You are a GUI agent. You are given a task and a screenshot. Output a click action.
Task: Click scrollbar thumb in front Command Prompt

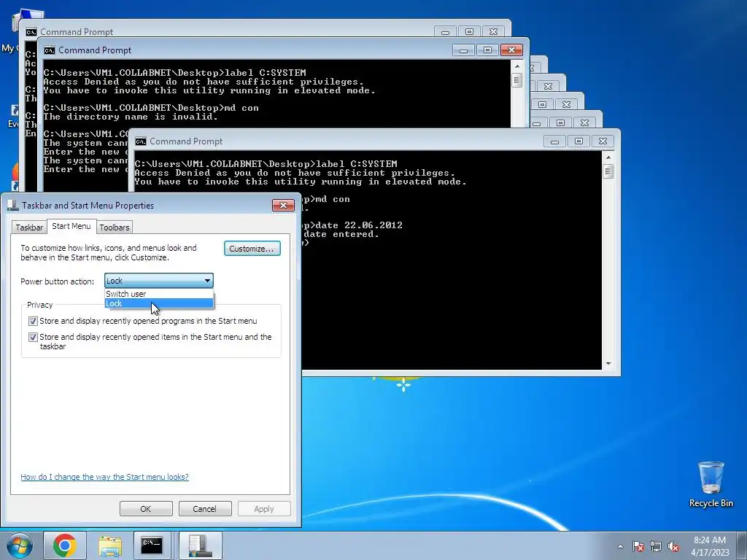click(x=608, y=171)
